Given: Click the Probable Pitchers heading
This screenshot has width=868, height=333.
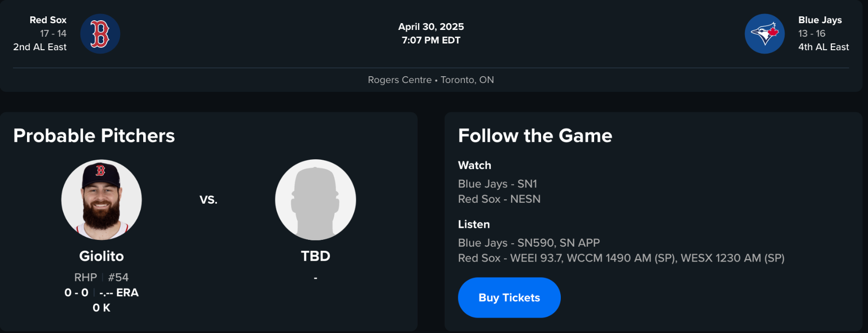Looking at the screenshot, I should (x=94, y=136).
